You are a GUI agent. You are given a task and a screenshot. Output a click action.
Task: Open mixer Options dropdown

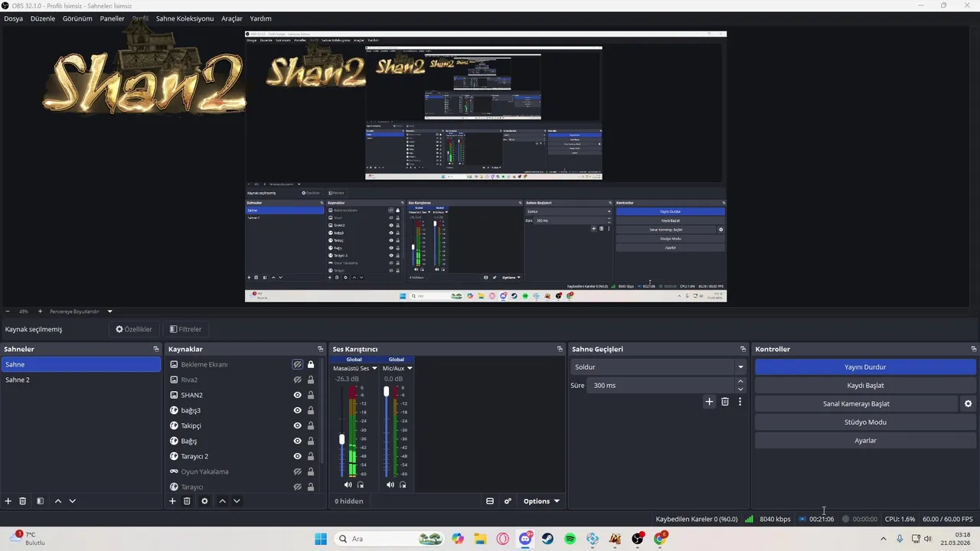(541, 501)
